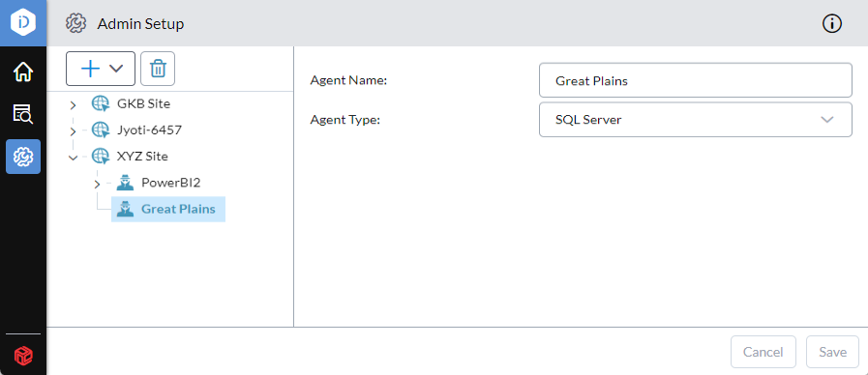Open the add plus dropdown button
The width and height of the screenshot is (868, 375).
click(x=101, y=69)
